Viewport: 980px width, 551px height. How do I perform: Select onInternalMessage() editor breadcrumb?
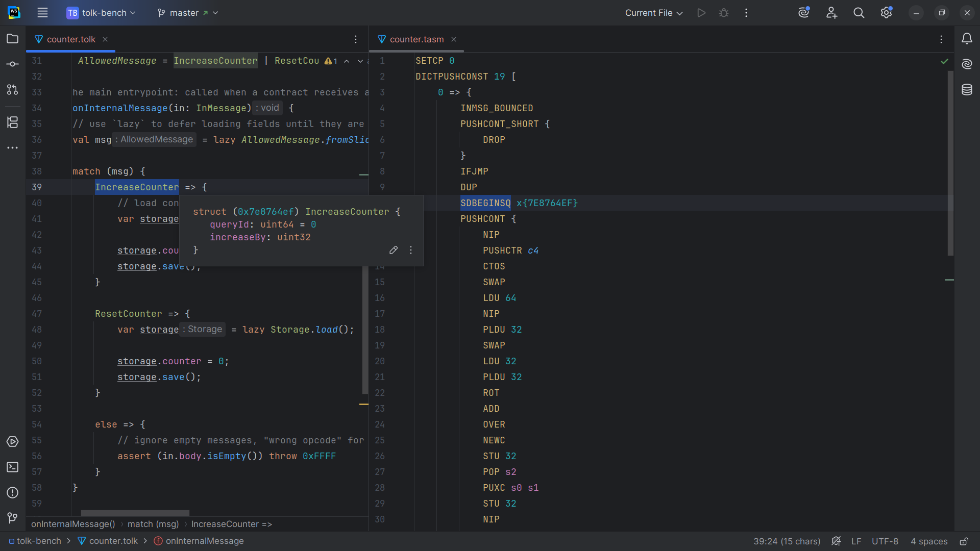[x=73, y=524]
